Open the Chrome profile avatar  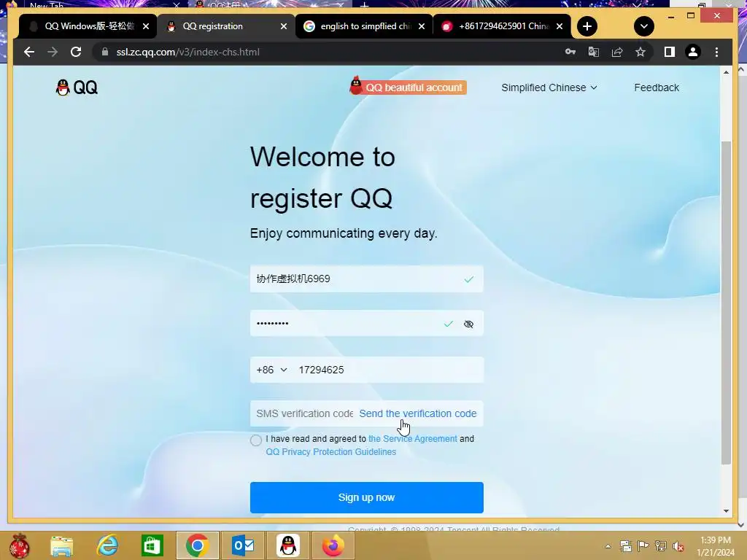[x=693, y=52]
